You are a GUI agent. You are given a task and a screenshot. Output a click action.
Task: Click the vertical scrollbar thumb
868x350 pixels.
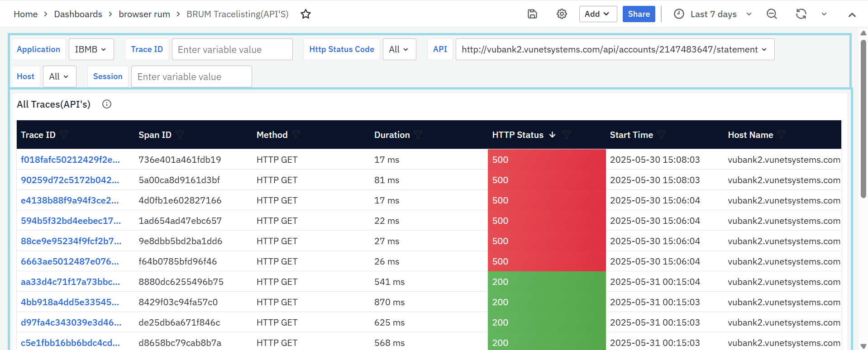(x=863, y=118)
